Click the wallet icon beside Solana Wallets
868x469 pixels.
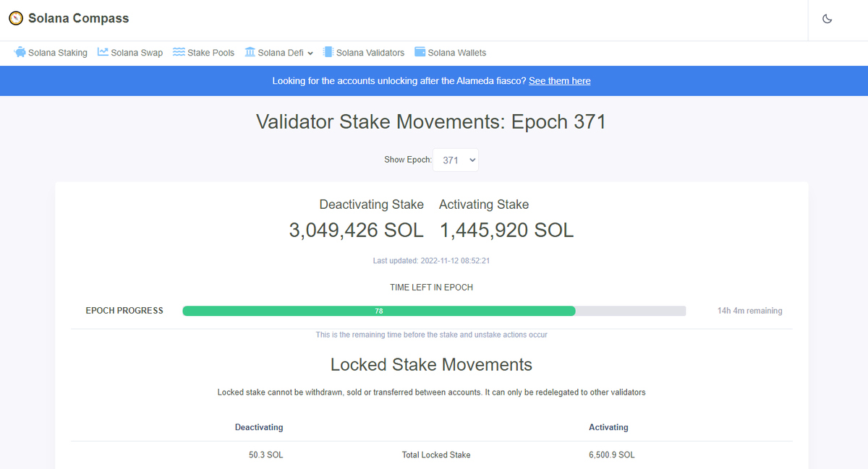pos(420,52)
